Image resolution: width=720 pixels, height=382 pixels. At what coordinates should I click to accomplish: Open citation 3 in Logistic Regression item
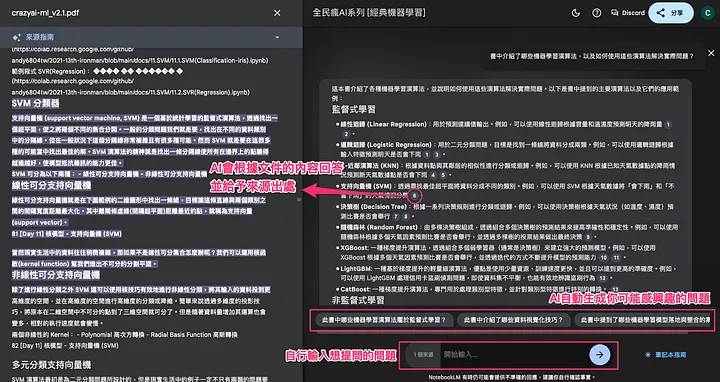437,155
